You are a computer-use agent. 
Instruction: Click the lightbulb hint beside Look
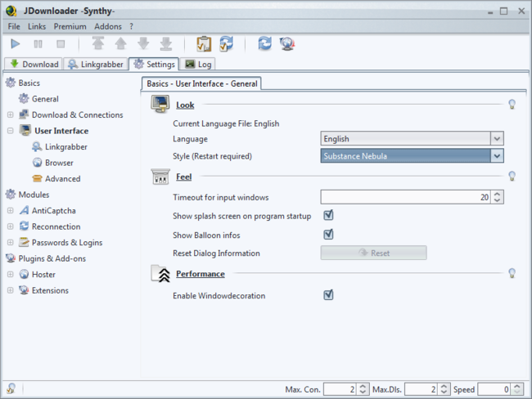(x=512, y=104)
